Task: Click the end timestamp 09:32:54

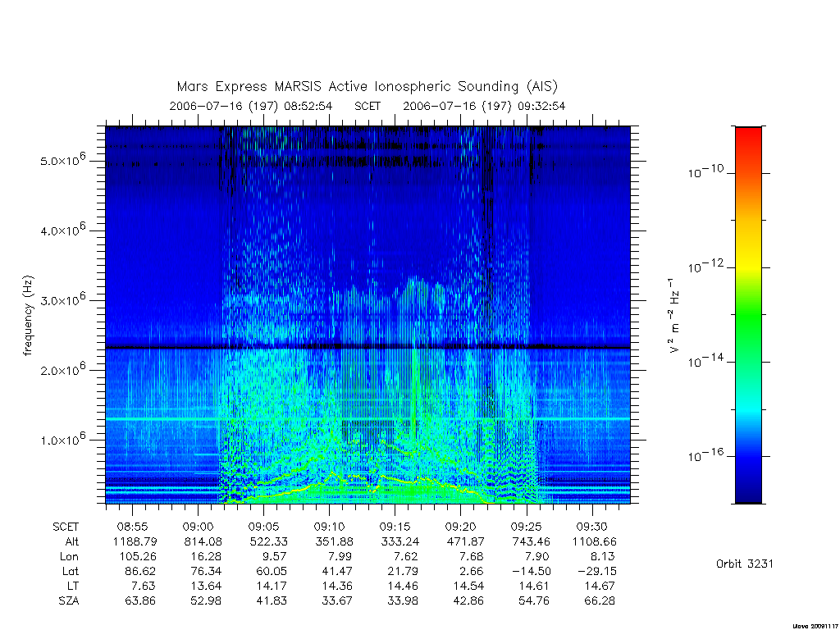Action: click(x=541, y=106)
